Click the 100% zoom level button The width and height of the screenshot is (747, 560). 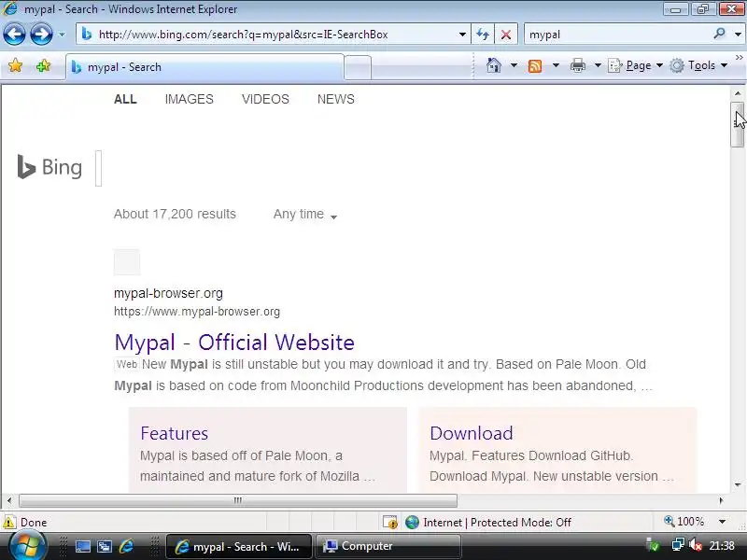(684, 522)
